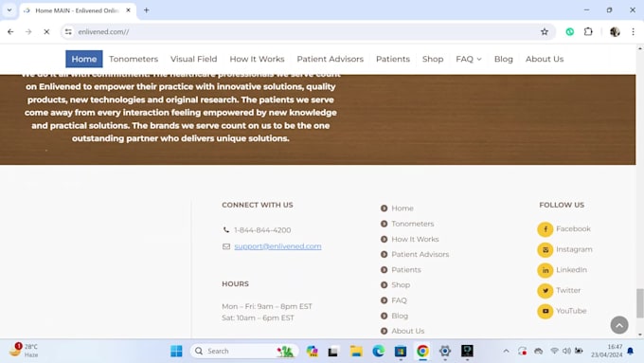This screenshot has height=363, width=644.
Task: Open the Facebook social icon
Action: [545, 229]
